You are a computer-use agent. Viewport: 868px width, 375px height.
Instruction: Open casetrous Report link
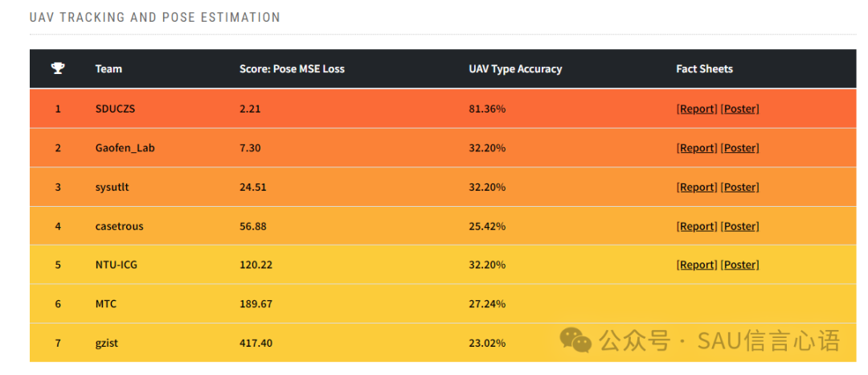click(x=696, y=226)
